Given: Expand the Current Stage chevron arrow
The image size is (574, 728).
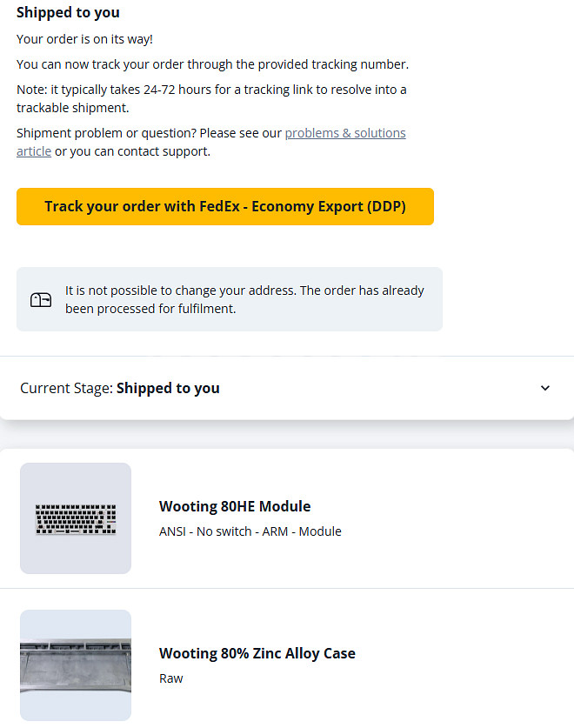Looking at the screenshot, I should 545,388.
